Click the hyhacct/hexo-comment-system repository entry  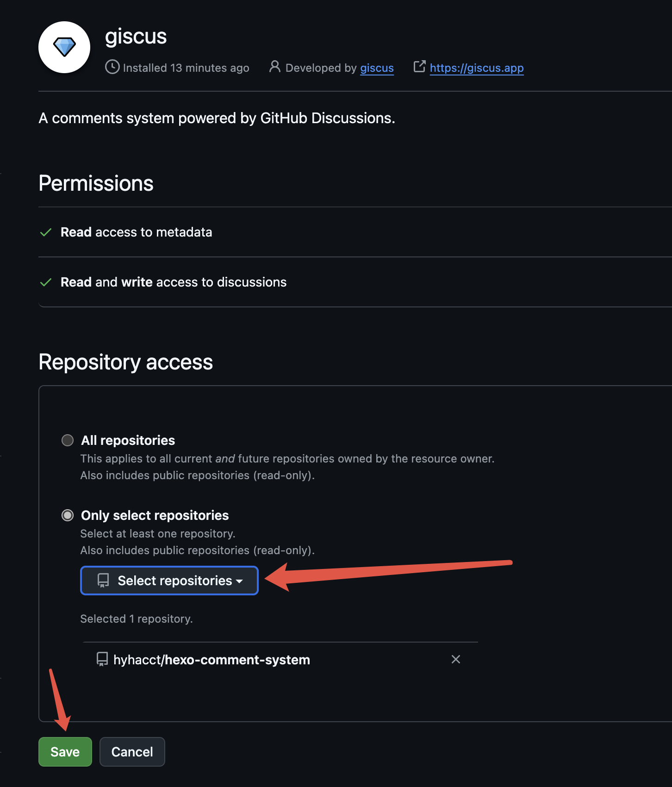tap(212, 660)
